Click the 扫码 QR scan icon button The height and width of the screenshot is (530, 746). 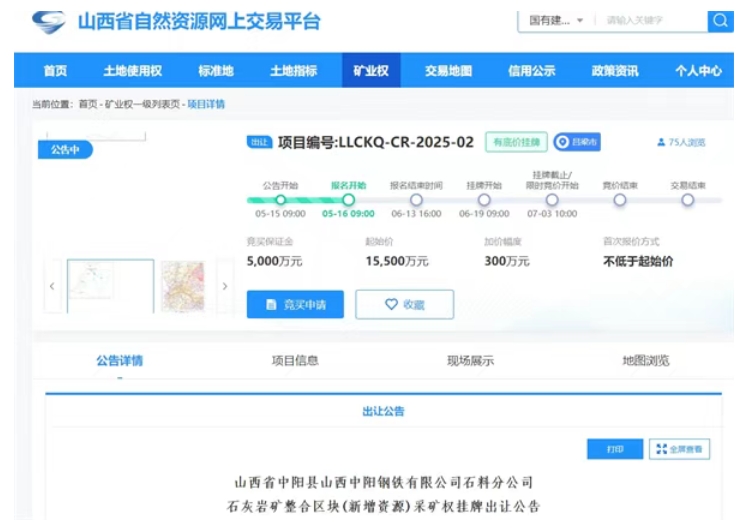tap(576, 143)
